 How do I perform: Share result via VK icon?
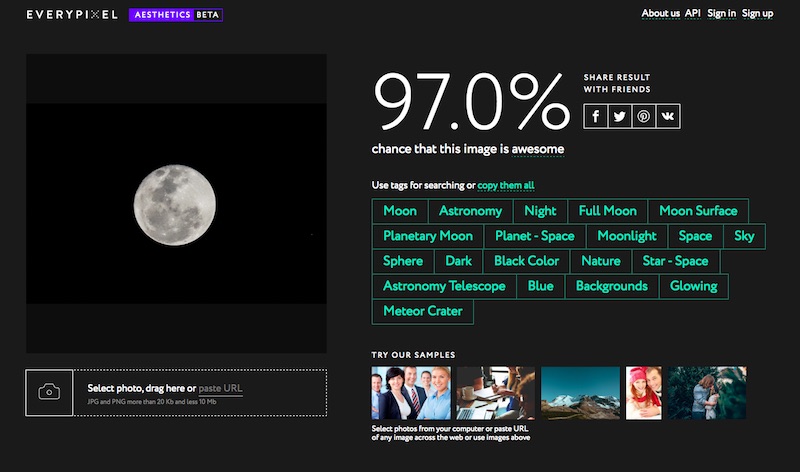(x=668, y=117)
